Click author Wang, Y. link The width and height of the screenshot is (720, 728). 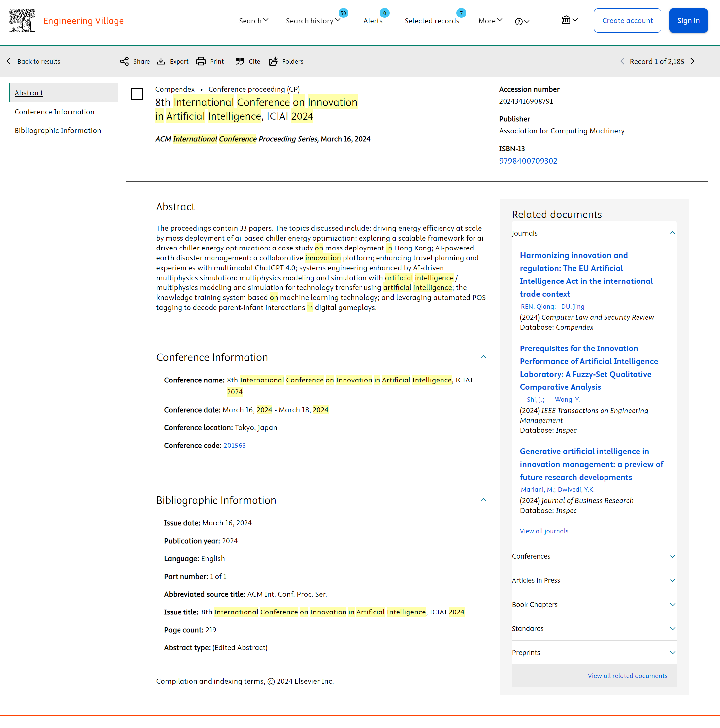[567, 399]
